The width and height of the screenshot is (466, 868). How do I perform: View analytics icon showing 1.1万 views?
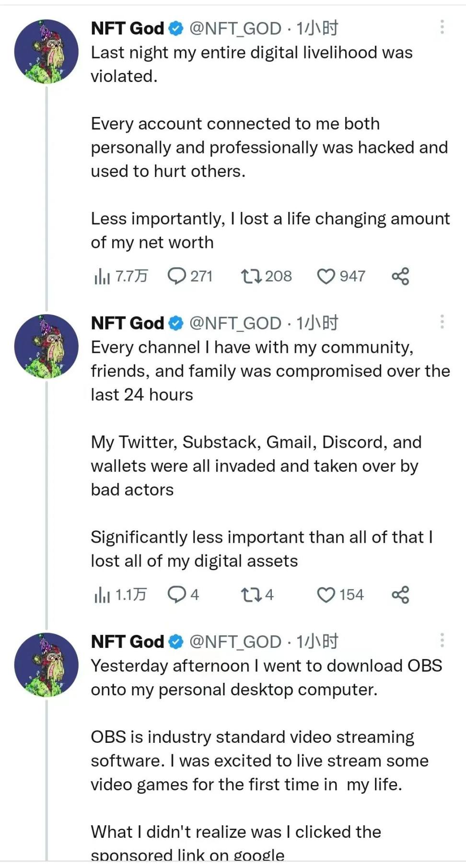click(102, 595)
